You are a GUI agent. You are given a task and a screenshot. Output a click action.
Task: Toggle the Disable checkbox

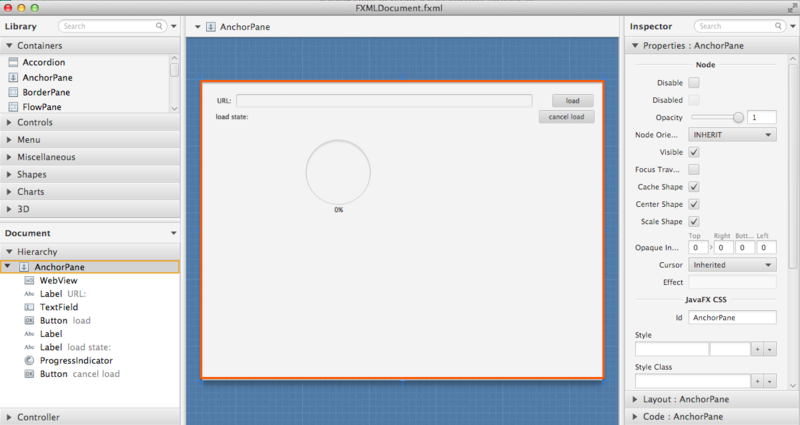tap(694, 83)
